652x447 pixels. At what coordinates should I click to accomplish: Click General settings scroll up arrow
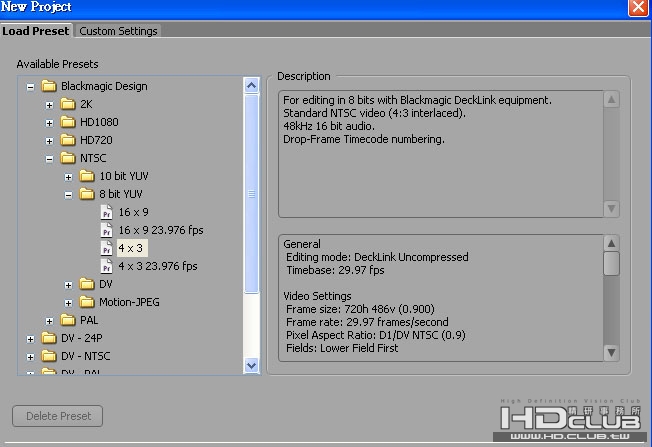[611, 243]
